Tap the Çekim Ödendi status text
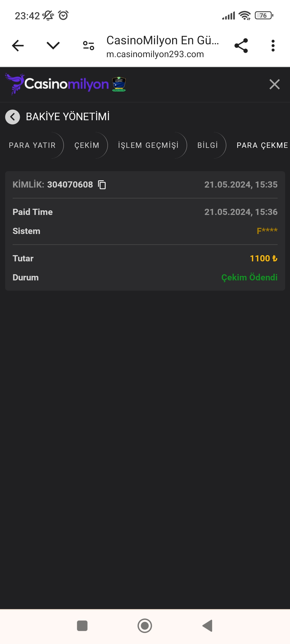The height and width of the screenshot is (644, 290). 249,277
